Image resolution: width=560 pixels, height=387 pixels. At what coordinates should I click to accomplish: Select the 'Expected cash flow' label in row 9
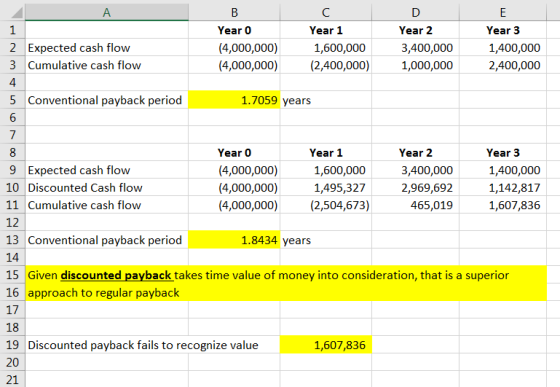click(x=79, y=170)
